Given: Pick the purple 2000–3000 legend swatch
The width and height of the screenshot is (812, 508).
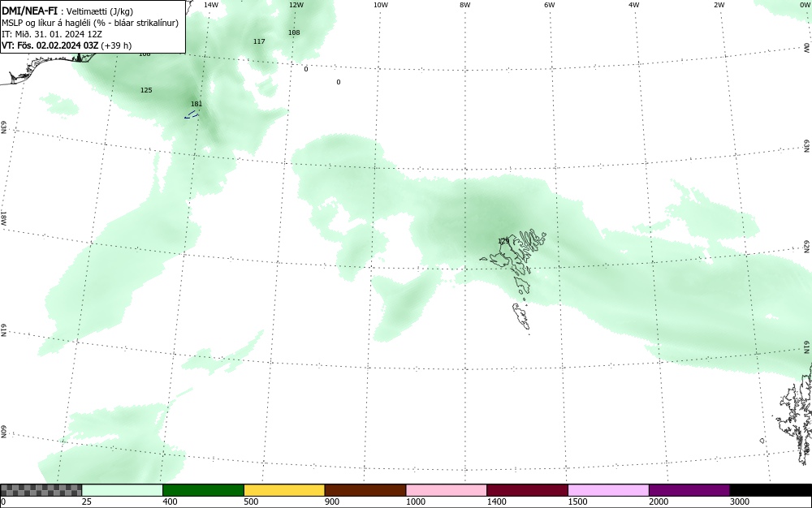Looking at the screenshot, I should 689,490.
